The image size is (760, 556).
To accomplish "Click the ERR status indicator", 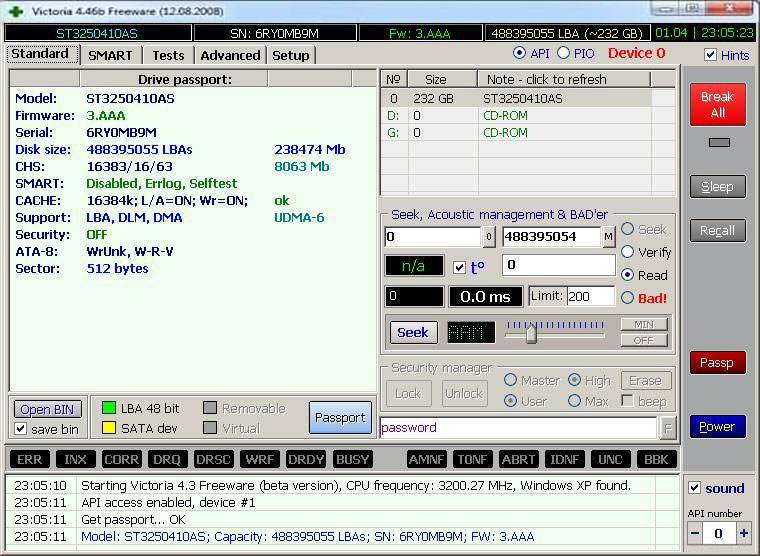I will pos(30,460).
